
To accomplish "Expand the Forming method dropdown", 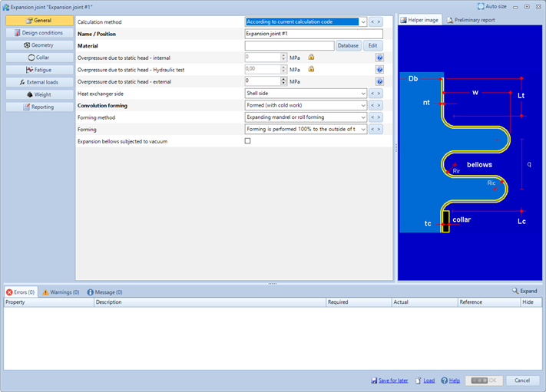I will 362,117.
